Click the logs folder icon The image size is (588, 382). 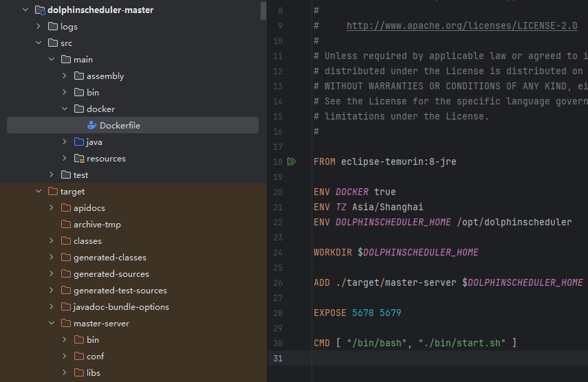(53, 27)
